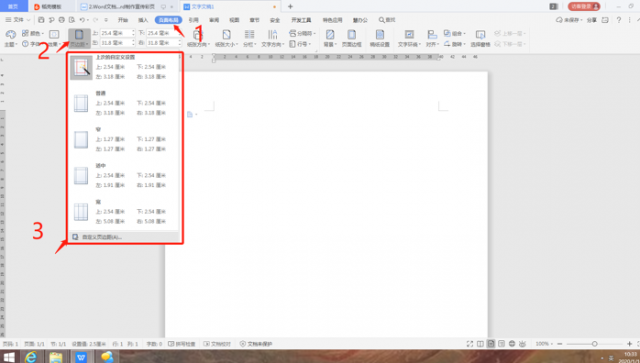Expand the 文件 file menu arrow
Image resolution: width=640 pixels, height=363 pixels.
(28, 20)
